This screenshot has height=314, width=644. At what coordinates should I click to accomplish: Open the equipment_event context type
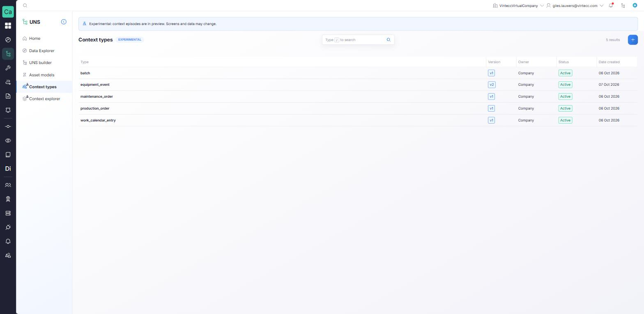tap(358, 85)
